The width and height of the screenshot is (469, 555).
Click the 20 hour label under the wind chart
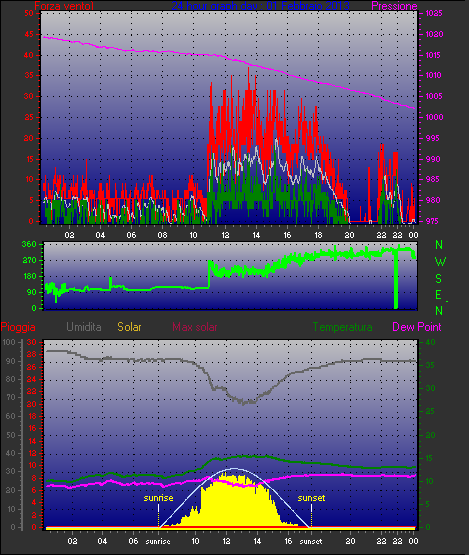[349, 235]
